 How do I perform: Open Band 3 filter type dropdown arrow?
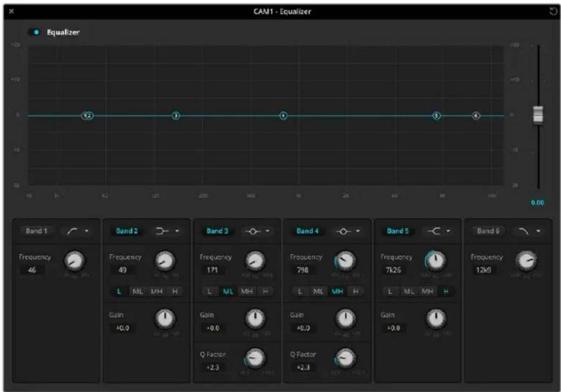tap(267, 231)
